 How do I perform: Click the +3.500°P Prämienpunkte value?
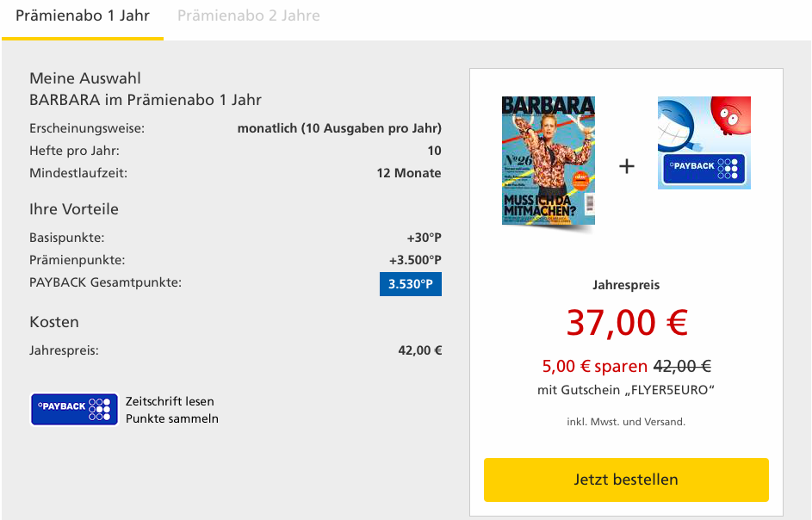(x=415, y=260)
